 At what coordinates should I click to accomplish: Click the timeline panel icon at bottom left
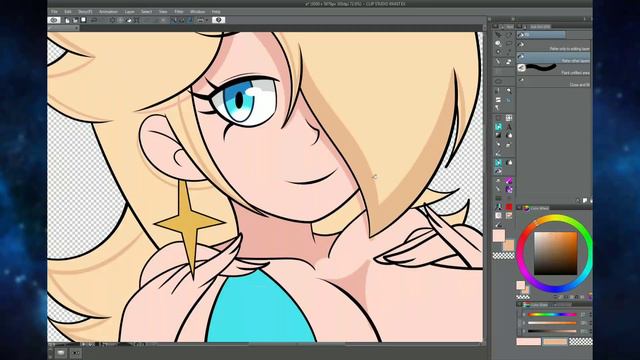[x=61, y=353]
